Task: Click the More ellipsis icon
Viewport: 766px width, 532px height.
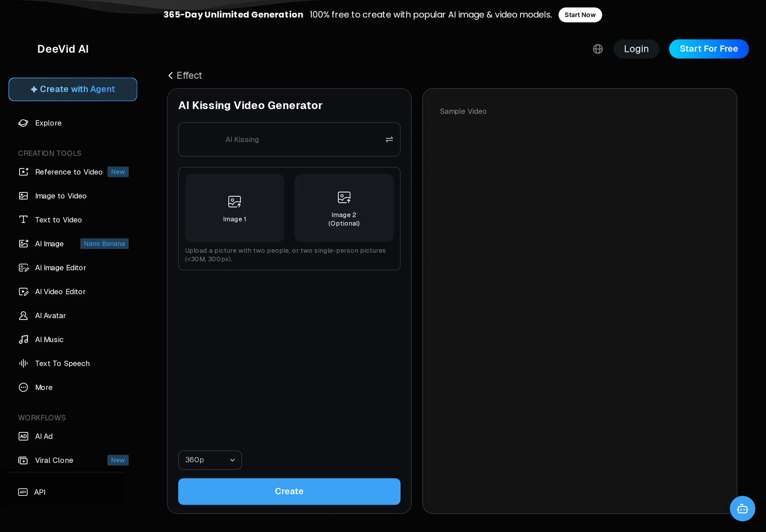Action: coord(23,387)
